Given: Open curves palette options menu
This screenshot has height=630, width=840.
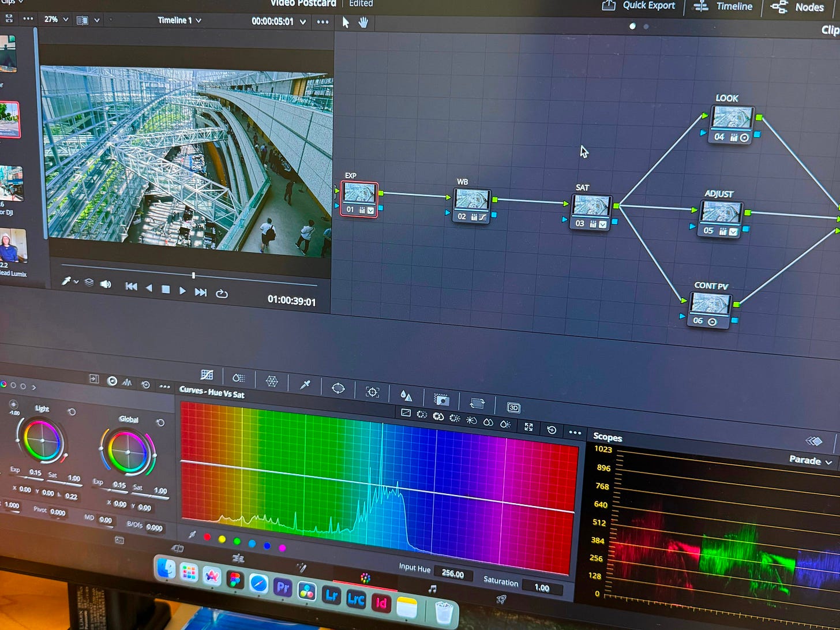Looking at the screenshot, I should click(575, 432).
